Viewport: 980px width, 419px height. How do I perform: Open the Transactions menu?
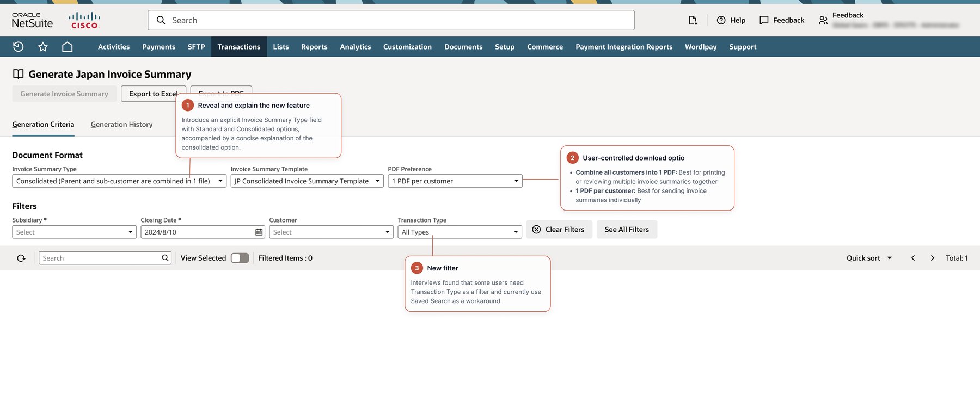239,47
